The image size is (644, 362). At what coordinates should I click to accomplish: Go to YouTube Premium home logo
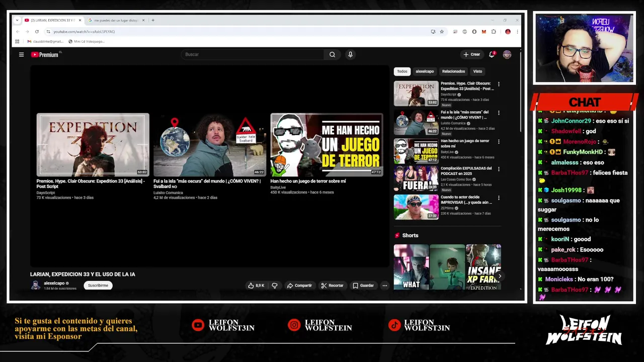[x=46, y=54]
